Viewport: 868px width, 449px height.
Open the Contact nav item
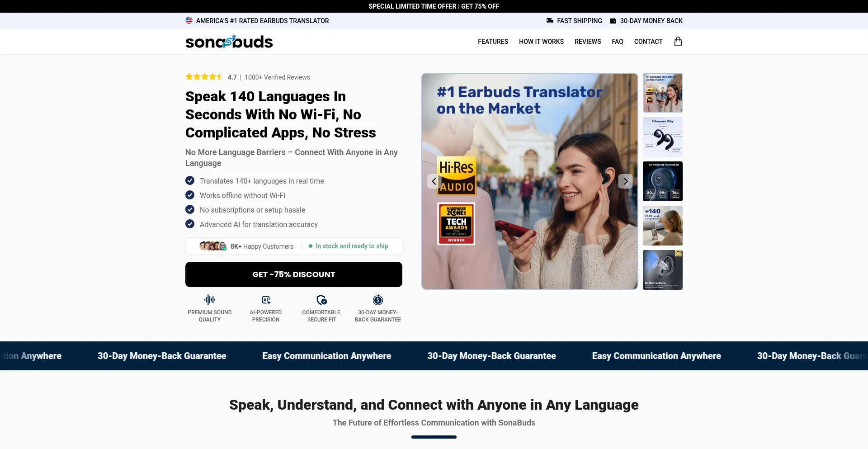[648, 42]
